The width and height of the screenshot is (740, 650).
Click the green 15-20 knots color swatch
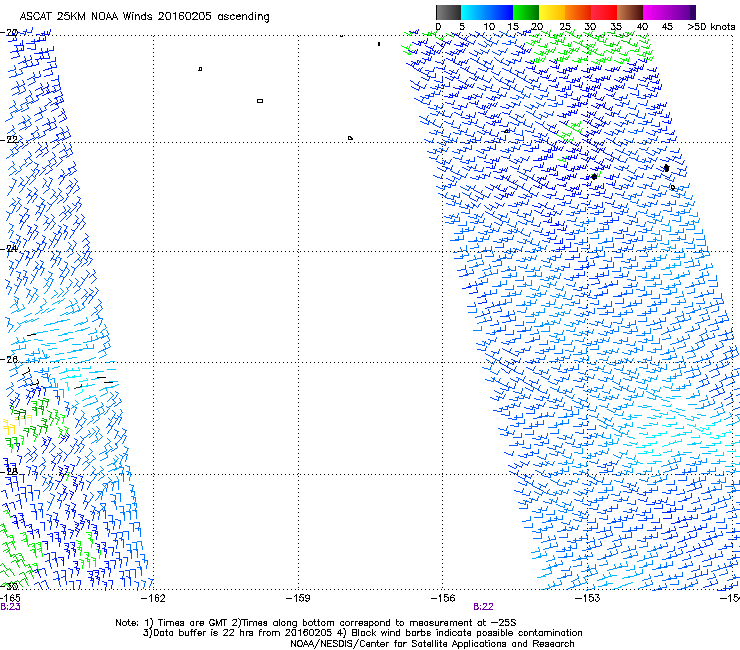[526, 12]
